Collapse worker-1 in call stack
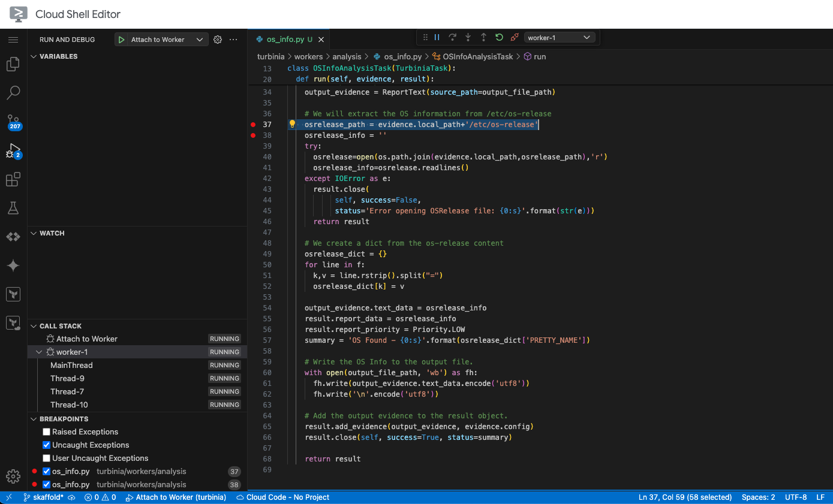This screenshot has width=833, height=504. click(39, 352)
